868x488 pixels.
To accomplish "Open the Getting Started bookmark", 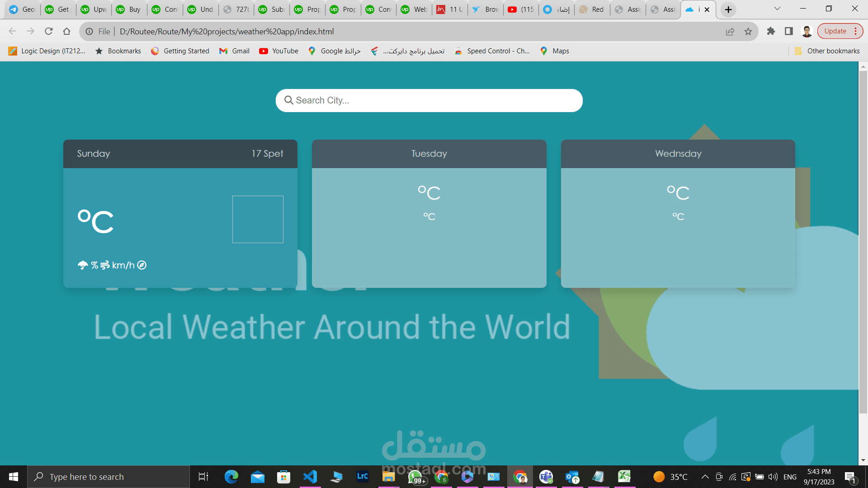I will tap(180, 51).
